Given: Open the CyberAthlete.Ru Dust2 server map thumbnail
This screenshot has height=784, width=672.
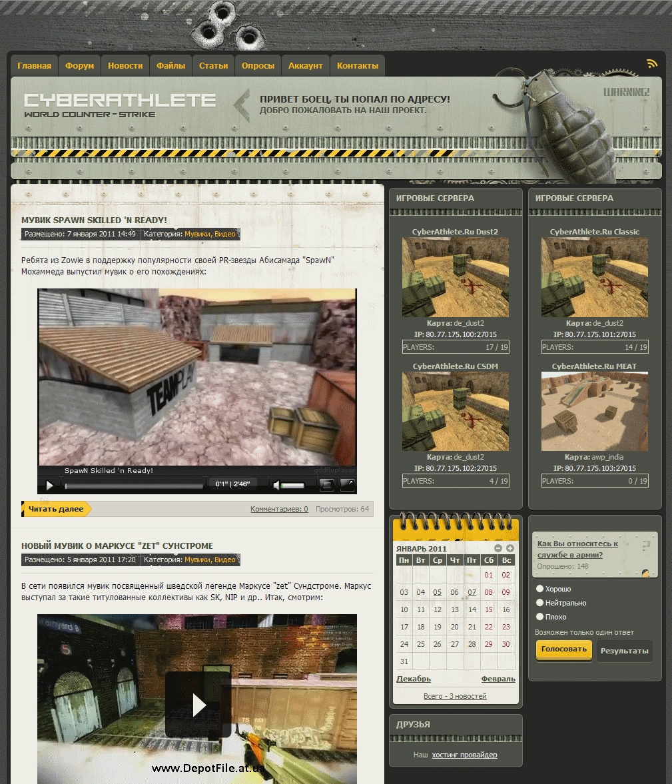Looking at the screenshot, I should click(456, 277).
